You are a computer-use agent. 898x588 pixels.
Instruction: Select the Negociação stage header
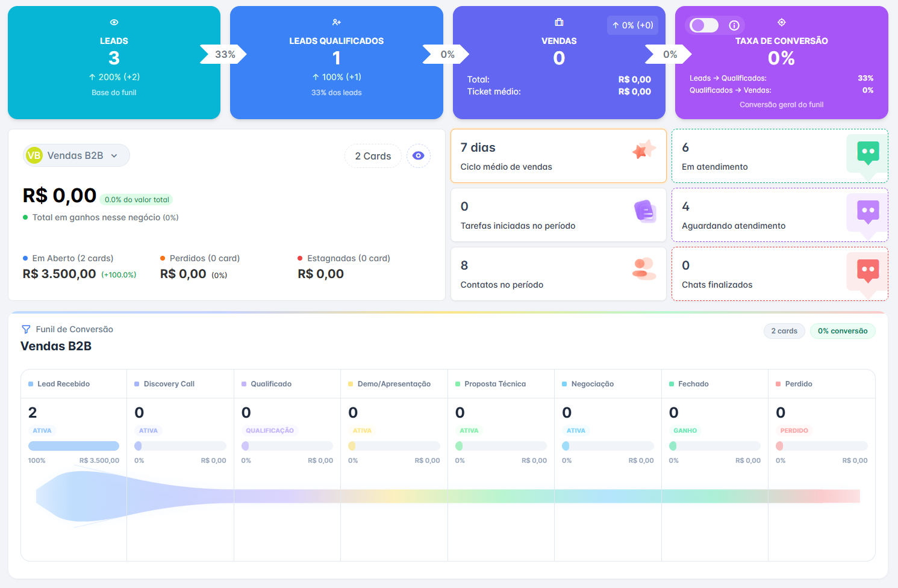click(x=608, y=384)
